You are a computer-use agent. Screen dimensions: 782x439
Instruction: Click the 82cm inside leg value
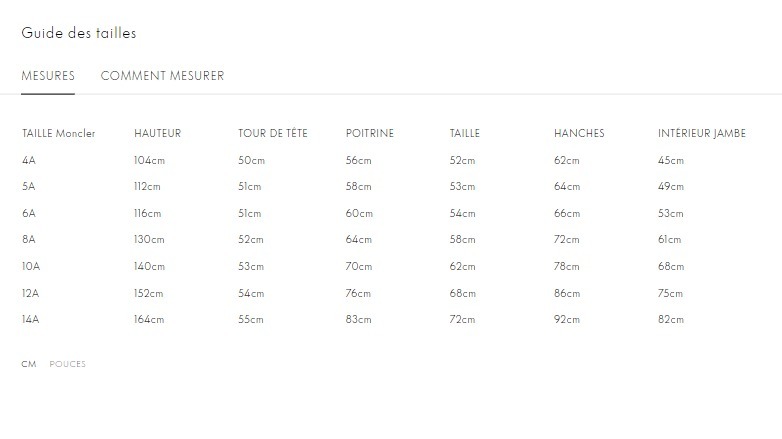click(x=671, y=320)
